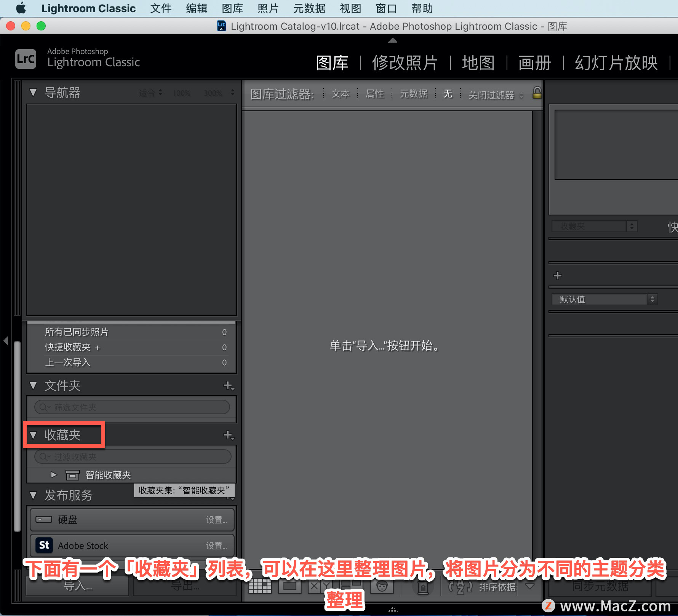Open the 默认值 dropdown in right panel
Viewport: 678px width, 616px height.
(605, 299)
